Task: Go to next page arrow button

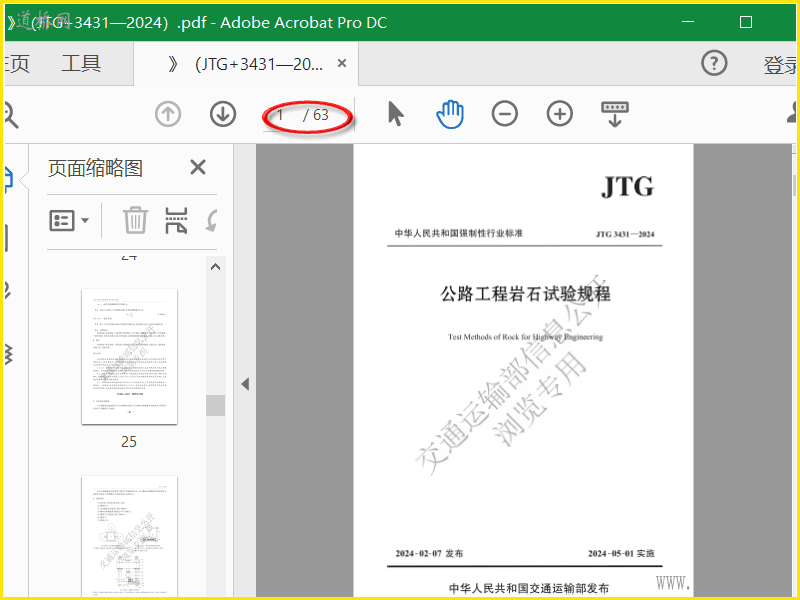Action: [x=223, y=114]
